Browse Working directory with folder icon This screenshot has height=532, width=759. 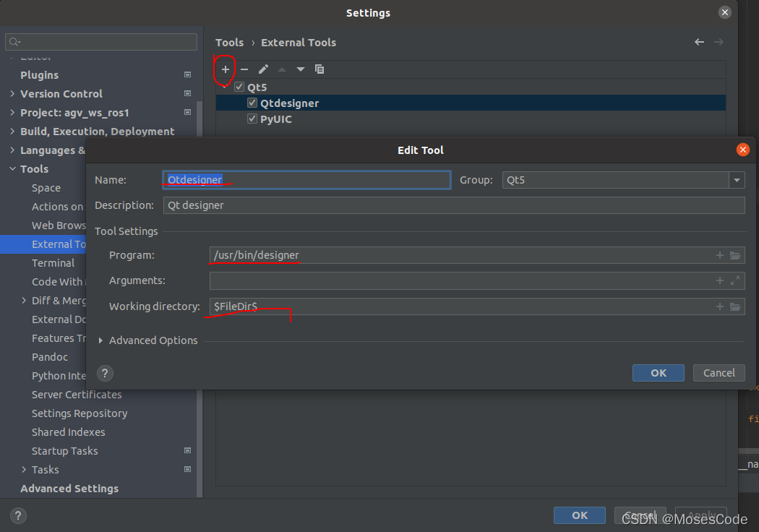(735, 306)
